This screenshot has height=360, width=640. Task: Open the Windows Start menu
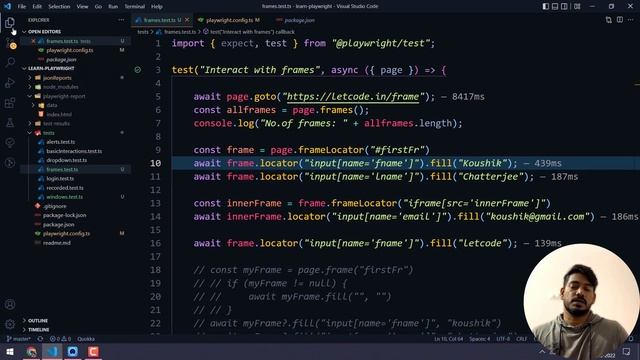click(x=10, y=351)
